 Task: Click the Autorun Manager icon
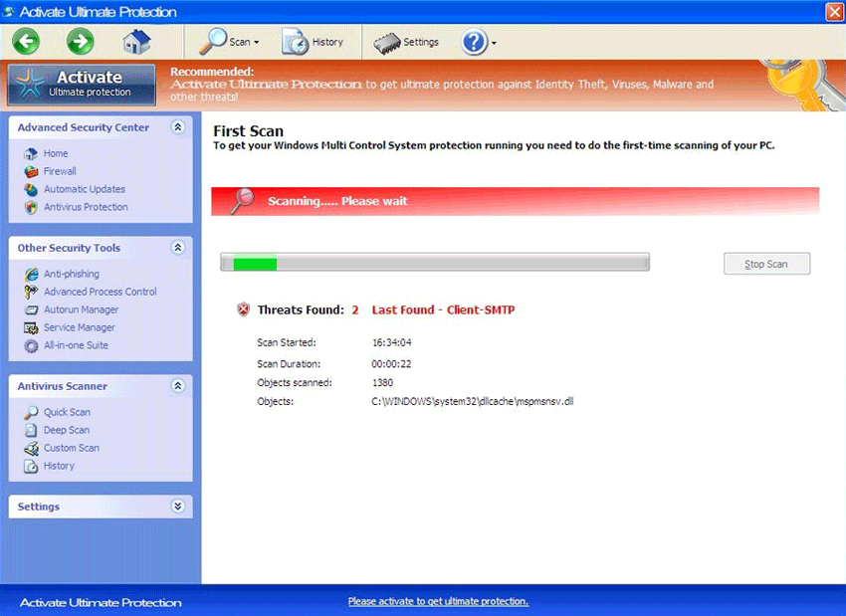tap(32, 309)
